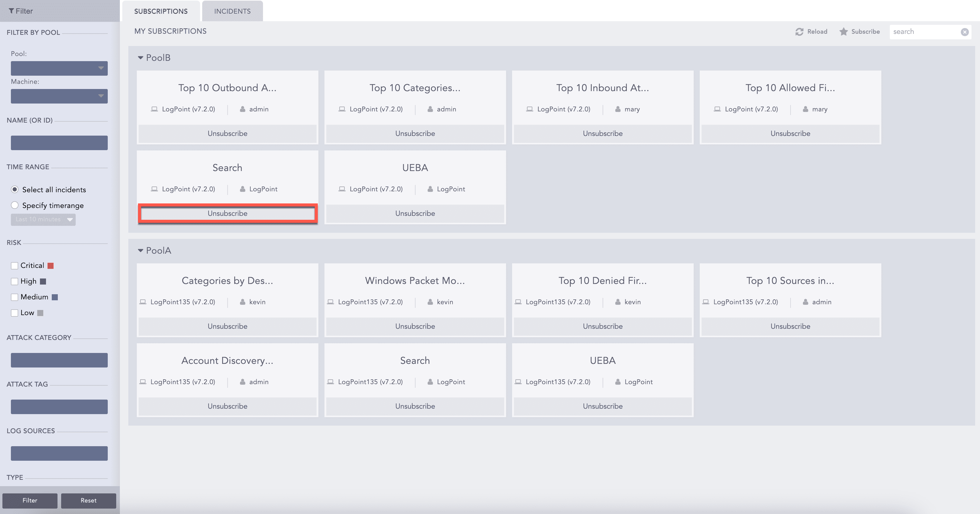Image resolution: width=980 pixels, height=514 pixels.
Task: Click machine icon on PoolA UEBA card
Action: click(518, 382)
